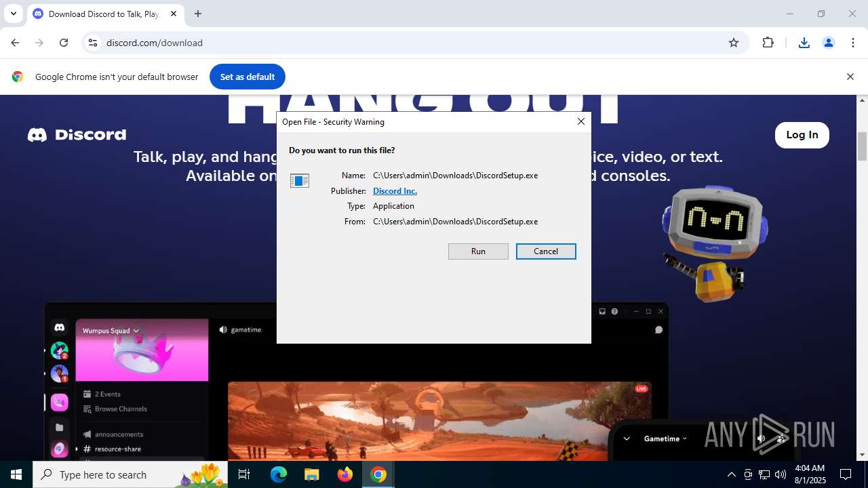Click the Log In button

tap(802, 135)
